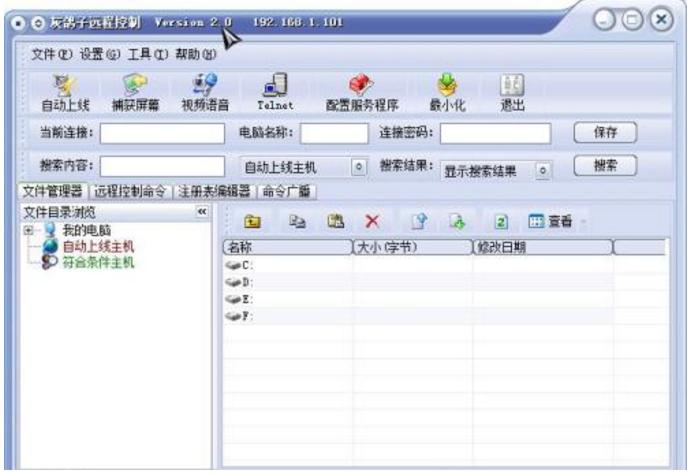
Task: Click the download file icon
Action: click(457, 221)
